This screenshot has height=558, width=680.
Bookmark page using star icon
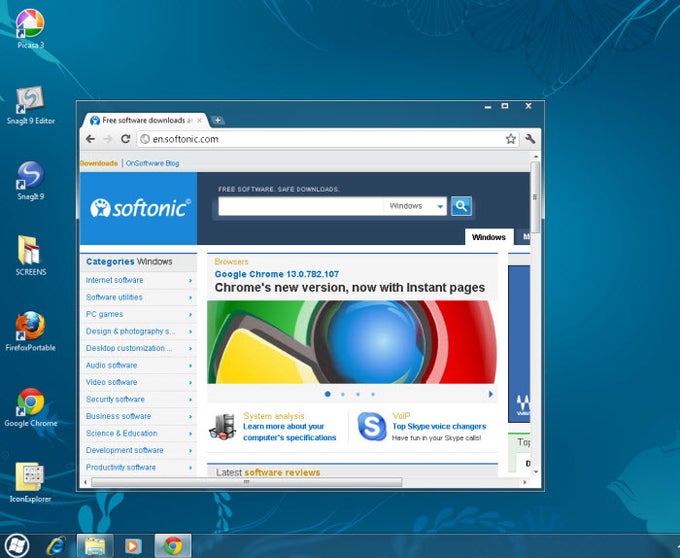pos(510,139)
